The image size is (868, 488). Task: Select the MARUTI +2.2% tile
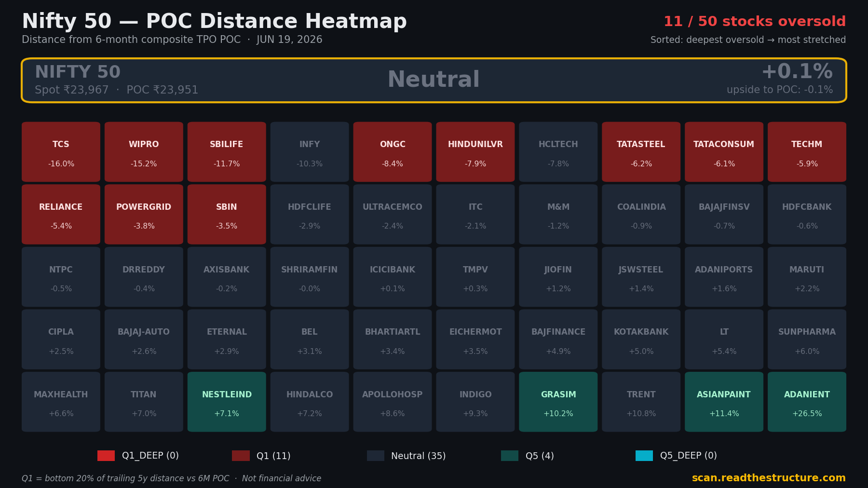coord(807,277)
